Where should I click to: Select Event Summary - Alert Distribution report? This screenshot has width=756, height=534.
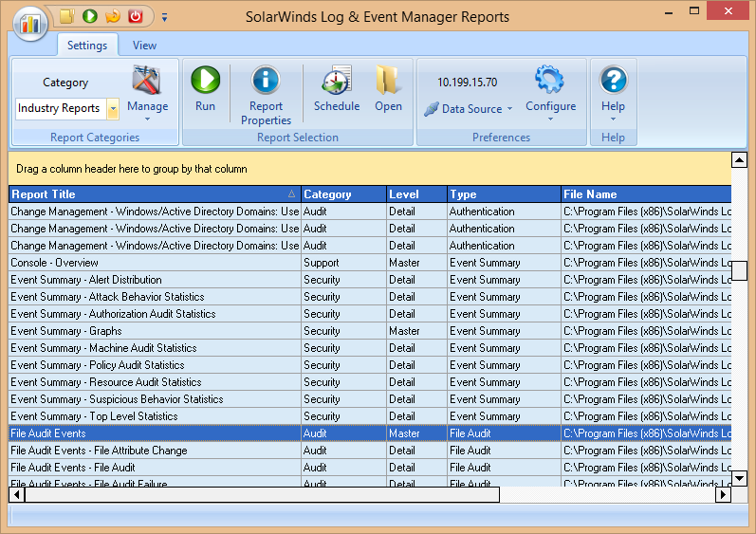pyautogui.click(x=370, y=280)
